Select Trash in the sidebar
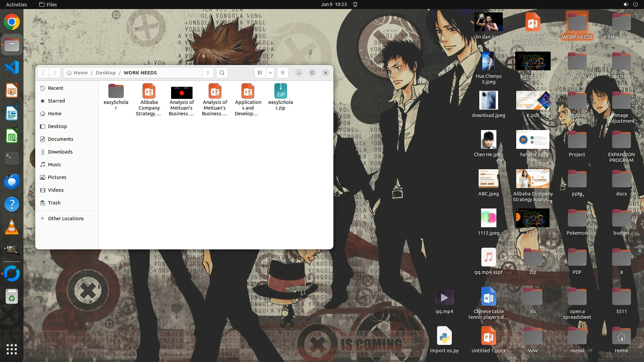644x362 pixels. [x=54, y=203]
